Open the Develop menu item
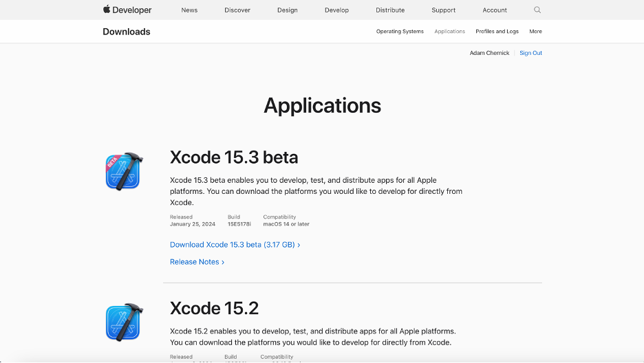The height and width of the screenshot is (363, 644). tap(336, 10)
